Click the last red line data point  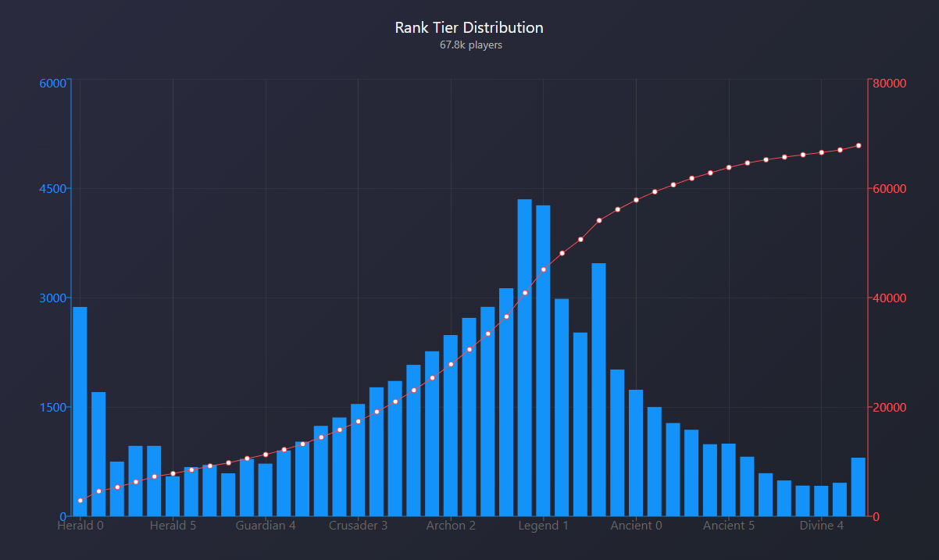858,146
